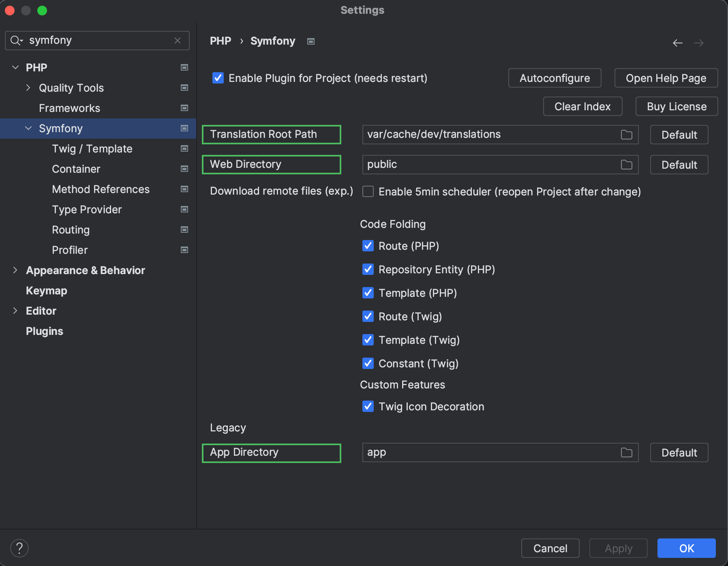Expand Appearance & Behavior section
728x566 pixels.
[15, 270]
